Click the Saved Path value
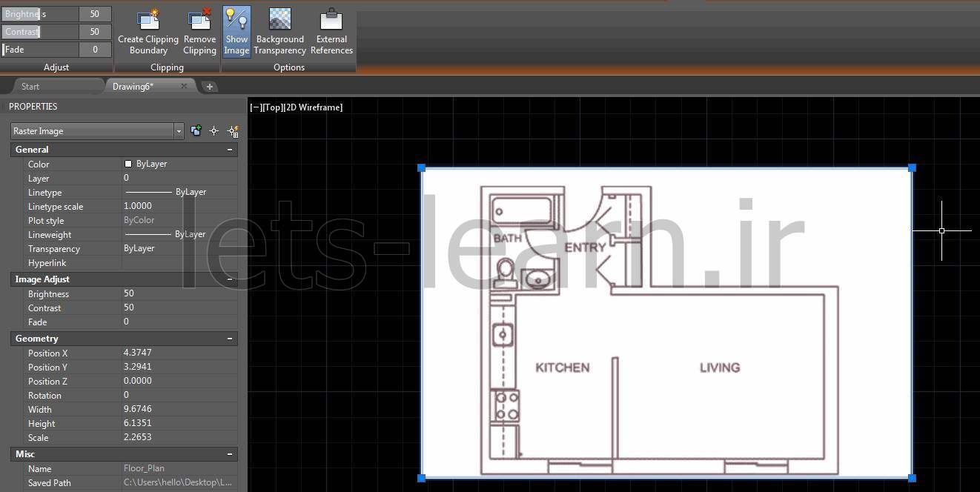 point(179,482)
